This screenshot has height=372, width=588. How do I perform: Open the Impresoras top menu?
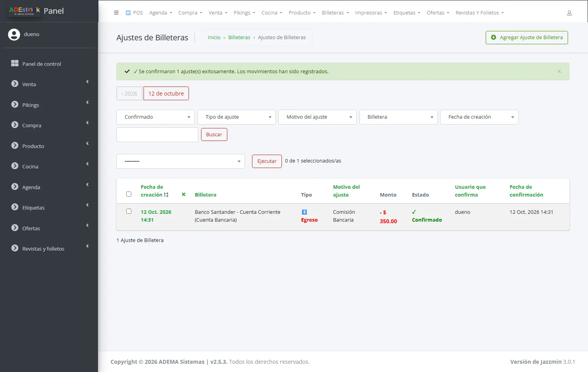[x=371, y=13]
